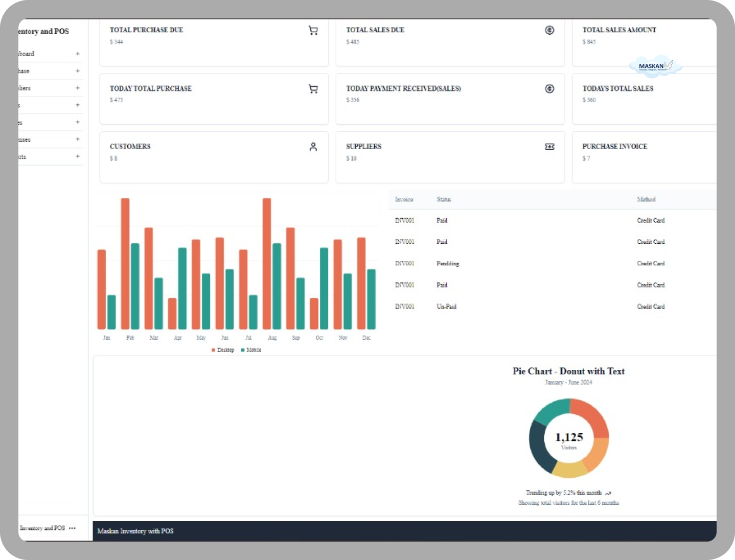Click the coin icon on Total Sales Due
The image size is (735, 560).
pos(549,30)
